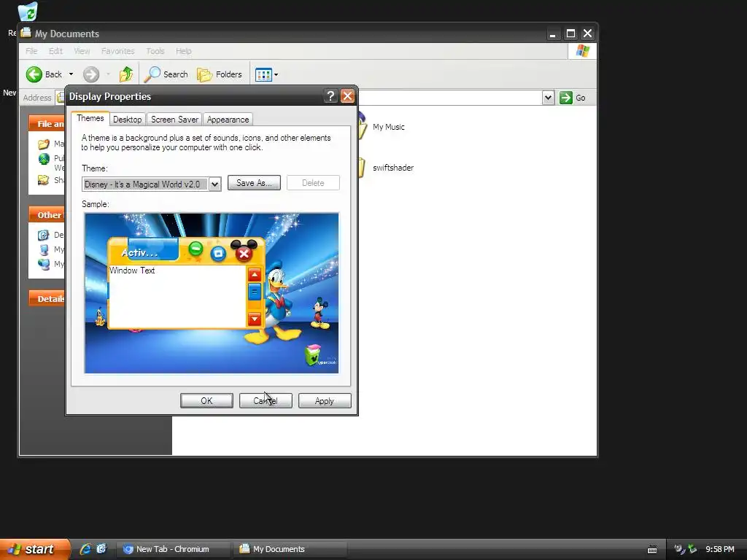Click the green Go arrow button

566,98
